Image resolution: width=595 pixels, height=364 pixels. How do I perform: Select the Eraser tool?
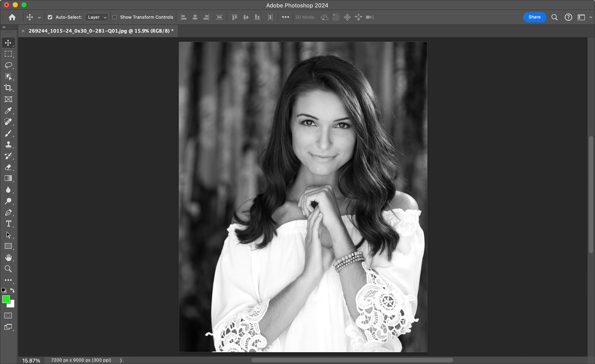tap(8, 167)
